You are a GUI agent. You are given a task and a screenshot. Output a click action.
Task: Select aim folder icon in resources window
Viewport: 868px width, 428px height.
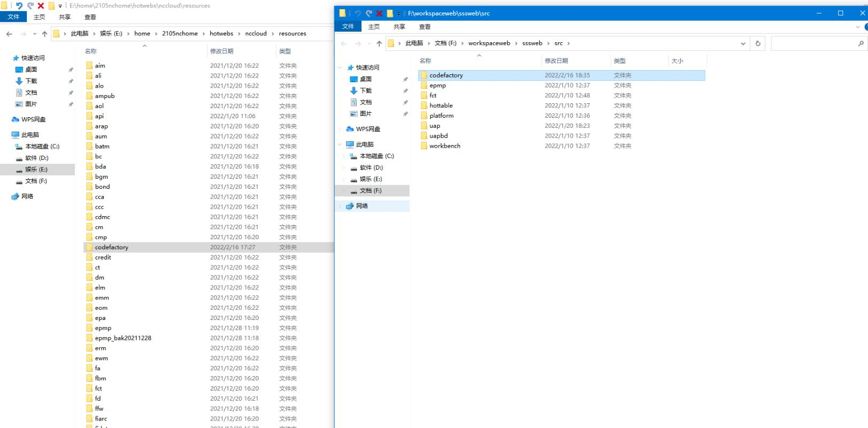[89, 66]
